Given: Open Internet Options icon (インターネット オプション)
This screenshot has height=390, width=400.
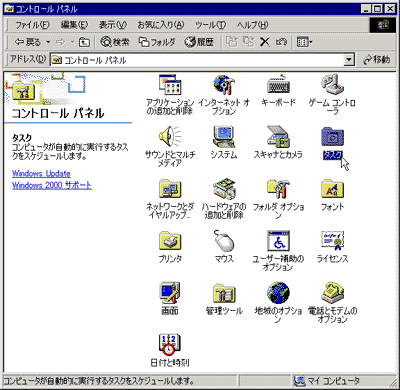Looking at the screenshot, I should [x=224, y=85].
